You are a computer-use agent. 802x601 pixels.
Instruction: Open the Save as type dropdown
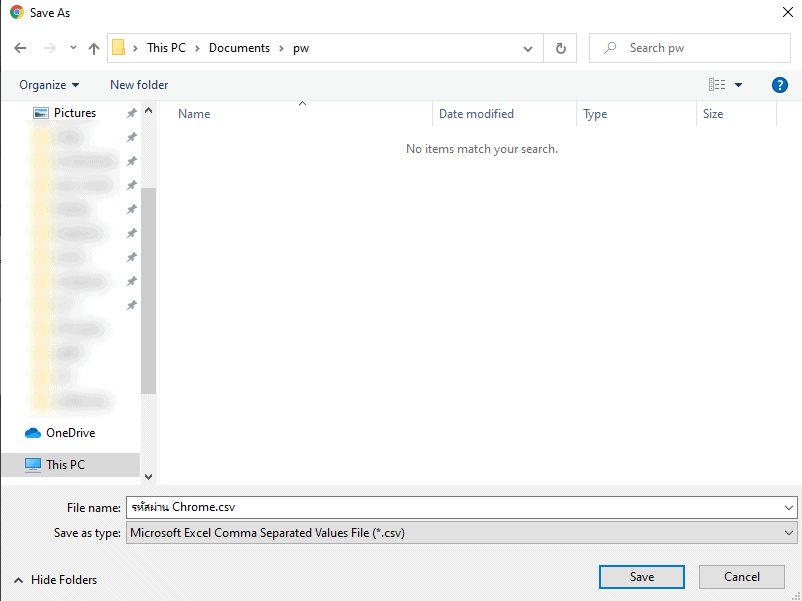(790, 533)
